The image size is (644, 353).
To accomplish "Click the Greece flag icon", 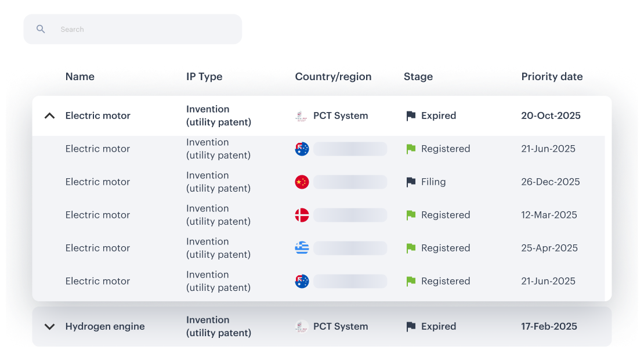I will [x=302, y=248].
